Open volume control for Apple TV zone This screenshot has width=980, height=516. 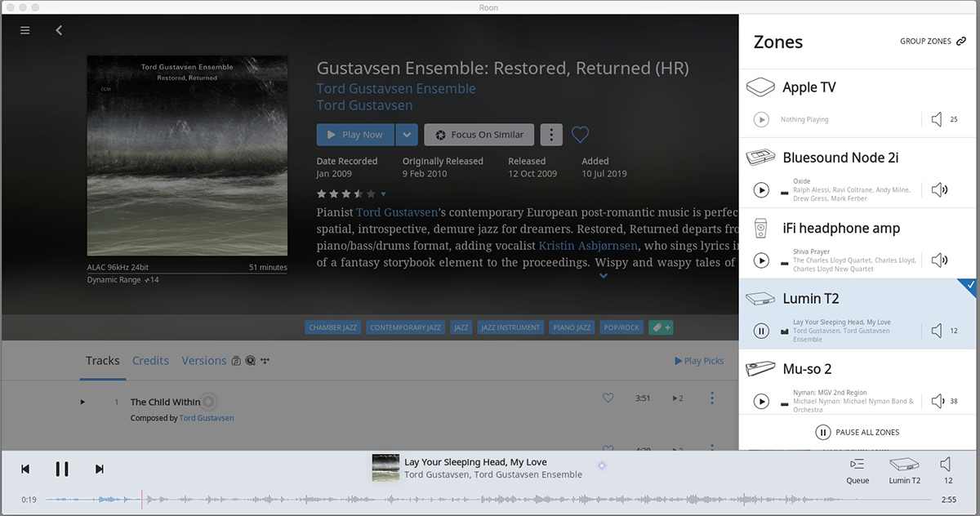937,120
